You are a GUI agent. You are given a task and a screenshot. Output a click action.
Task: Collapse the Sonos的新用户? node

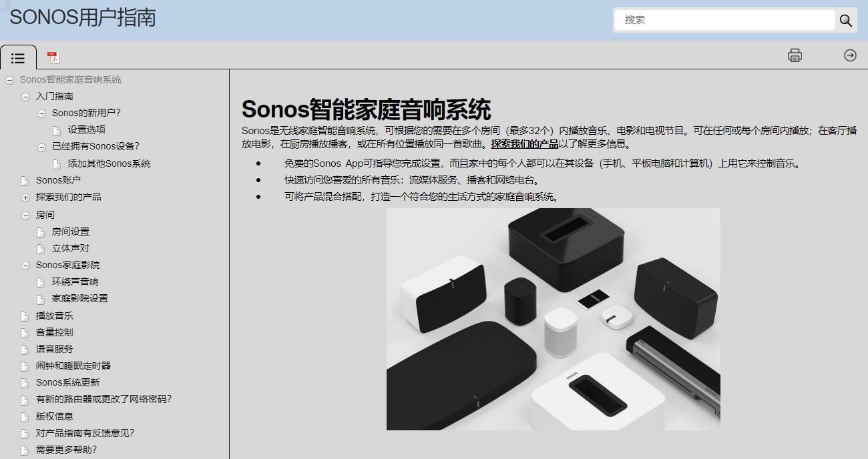click(40, 113)
